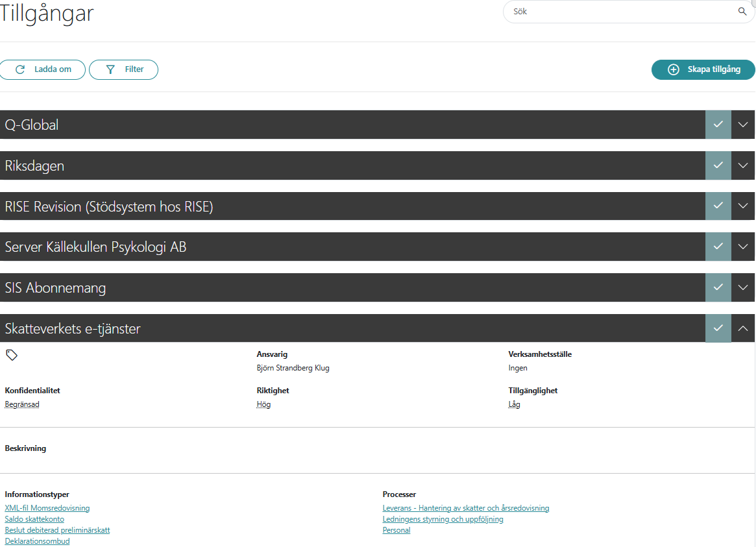Toggle the checkmark on Q-Global row
This screenshot has width=756, height=547.
tap(718, 125)
